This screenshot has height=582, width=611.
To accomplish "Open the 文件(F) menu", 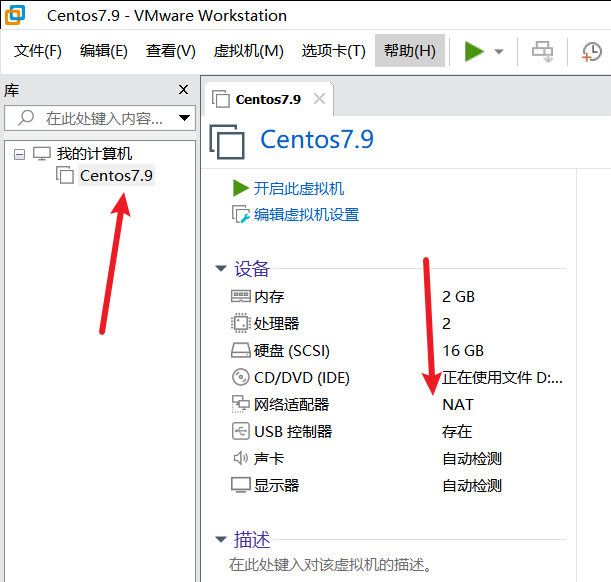I will 38,51.
